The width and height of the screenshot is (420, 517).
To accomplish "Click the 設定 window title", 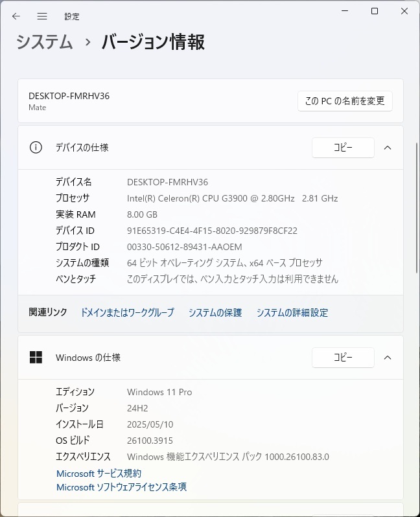I will coord(72,16).
